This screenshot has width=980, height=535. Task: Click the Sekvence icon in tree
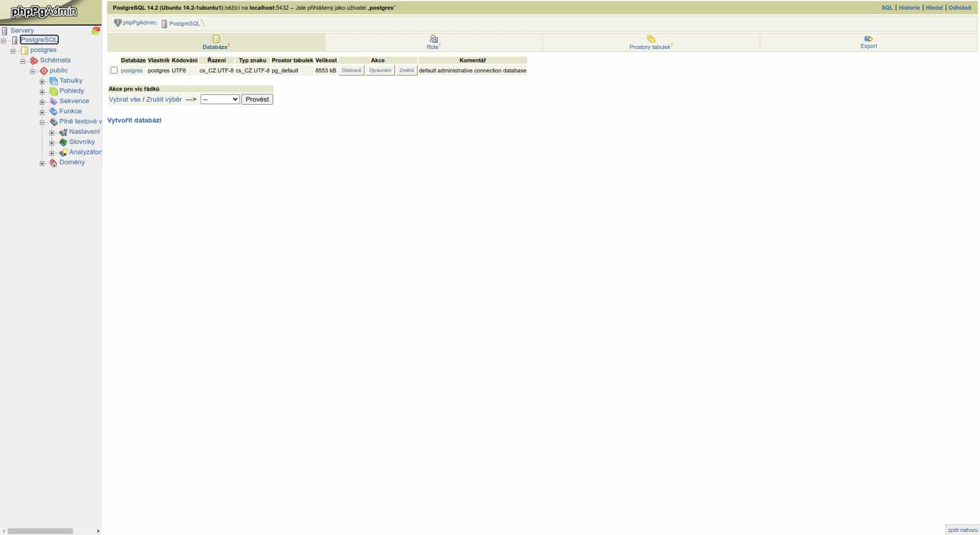[x=54, y=101]
